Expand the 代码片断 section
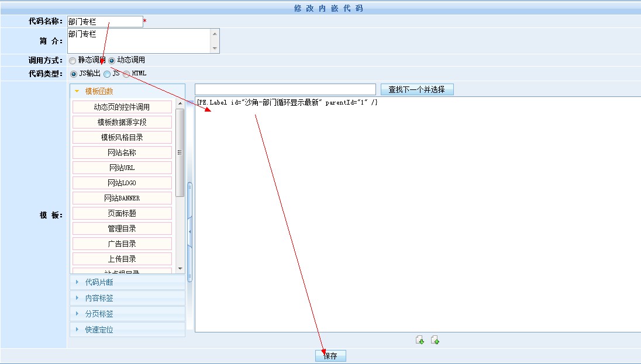641x364 pixels. [x=127, y=282]
